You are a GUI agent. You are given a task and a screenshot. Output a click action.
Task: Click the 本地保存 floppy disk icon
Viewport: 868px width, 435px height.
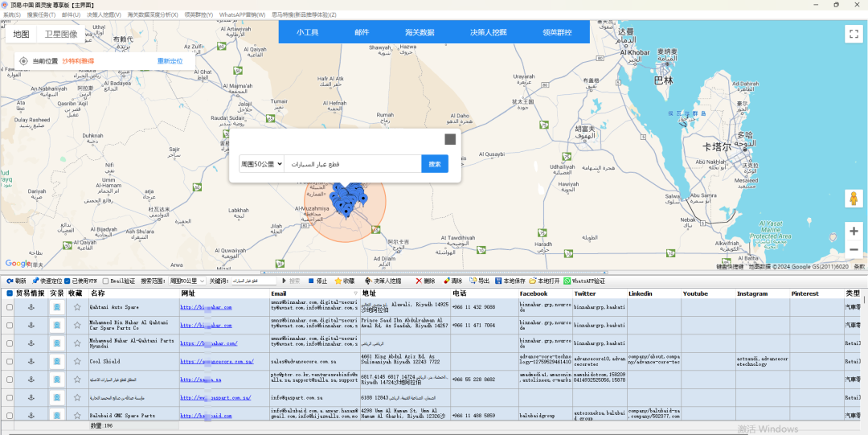[498, 281]
